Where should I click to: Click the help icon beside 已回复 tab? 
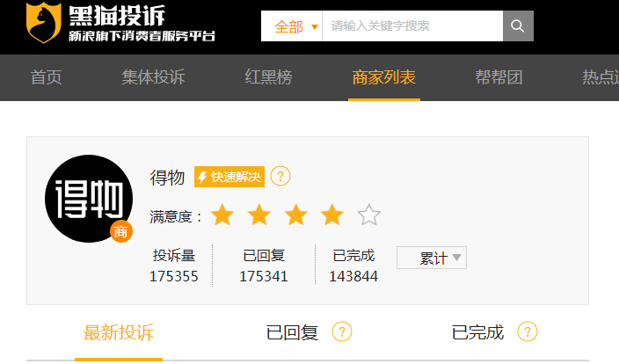click(342, 332)
